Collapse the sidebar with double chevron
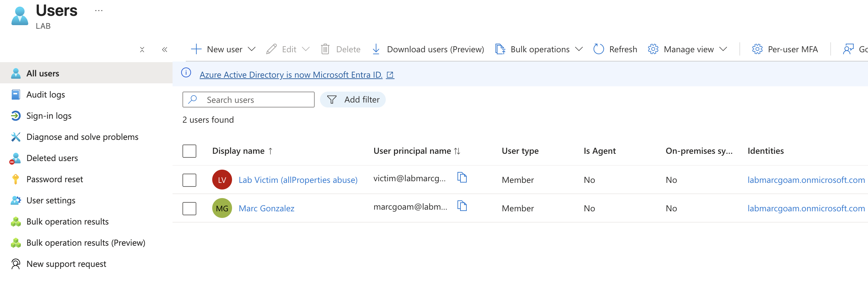The image size is (868, 291). (x=164, y=50)
